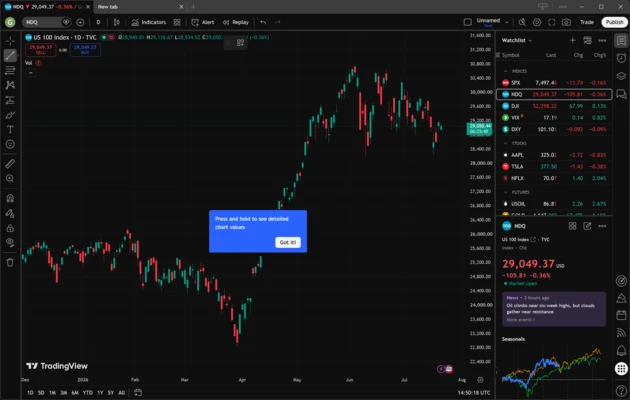630x400 pixels.
Task: Set the chart range to 5Y
Action: click(110, 393)
